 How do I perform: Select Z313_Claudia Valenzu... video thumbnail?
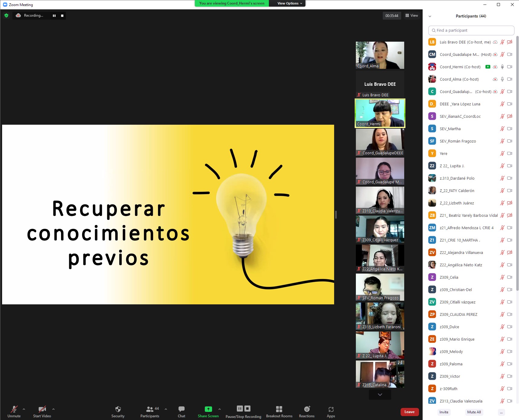tap(380, 200)
